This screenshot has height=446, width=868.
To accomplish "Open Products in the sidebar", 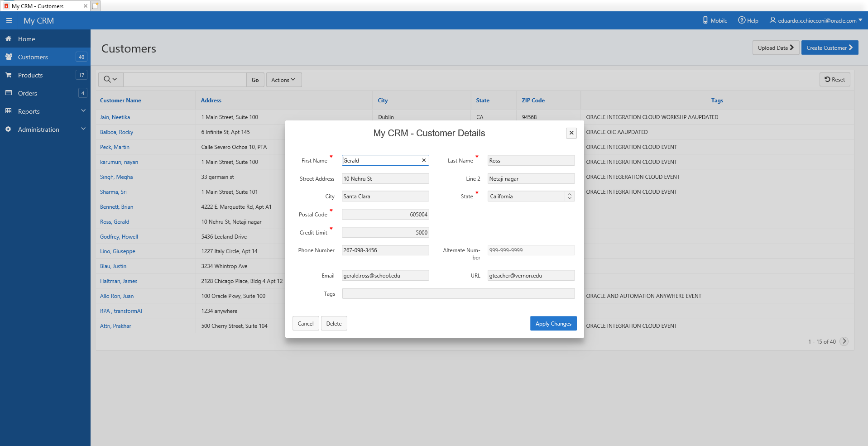I will click(x=30, y=75).
